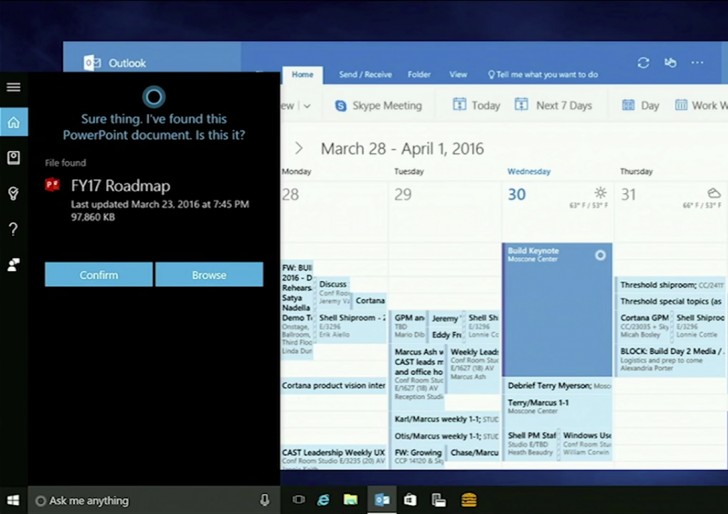Click the Cortana listening circle

(154, 97)
